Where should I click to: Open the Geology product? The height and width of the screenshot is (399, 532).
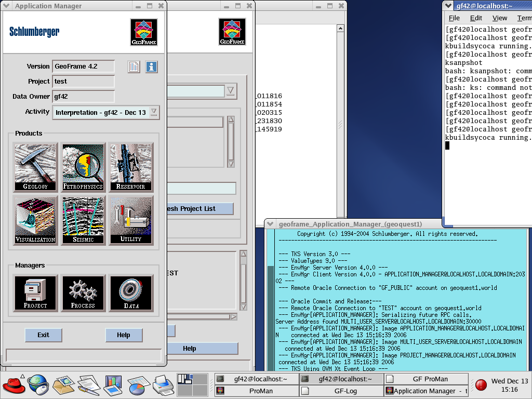point(35,167)
